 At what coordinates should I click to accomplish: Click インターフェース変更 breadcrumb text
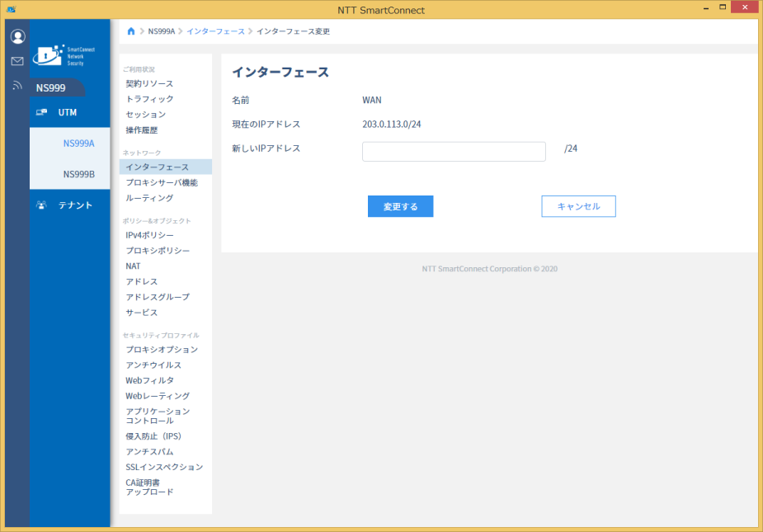293,31
